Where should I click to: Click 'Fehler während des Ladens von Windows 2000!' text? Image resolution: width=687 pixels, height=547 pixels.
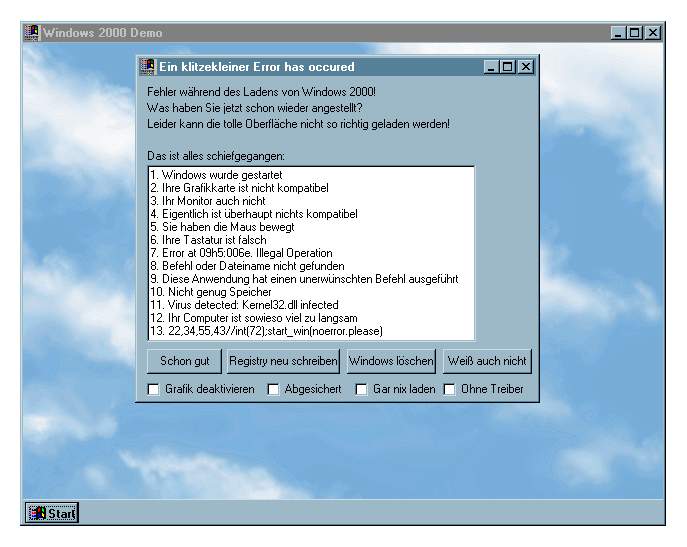tap(262, 92)
